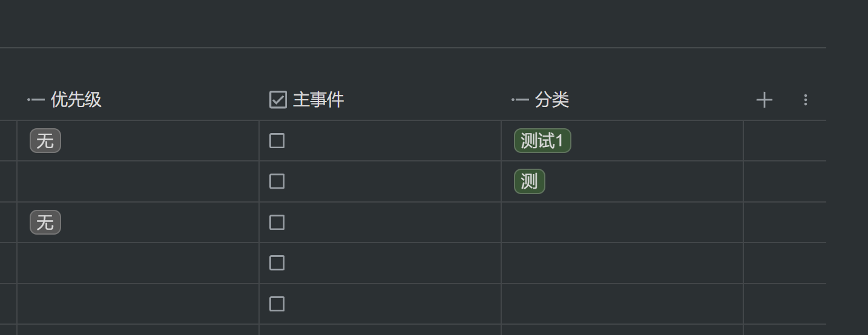Click the select-type icon beside 优先级

click(x=36, y=100)
